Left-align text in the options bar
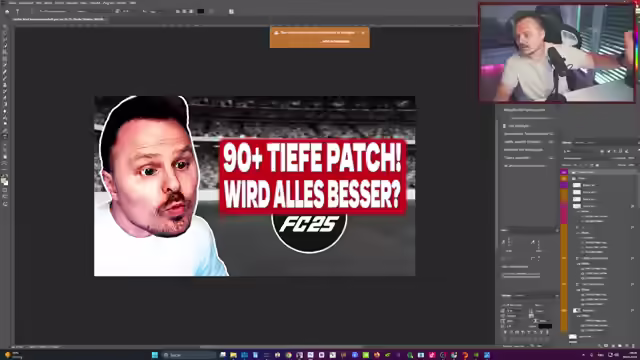The height and width of the screenshot is (360, 640). (x=178, y=11)
